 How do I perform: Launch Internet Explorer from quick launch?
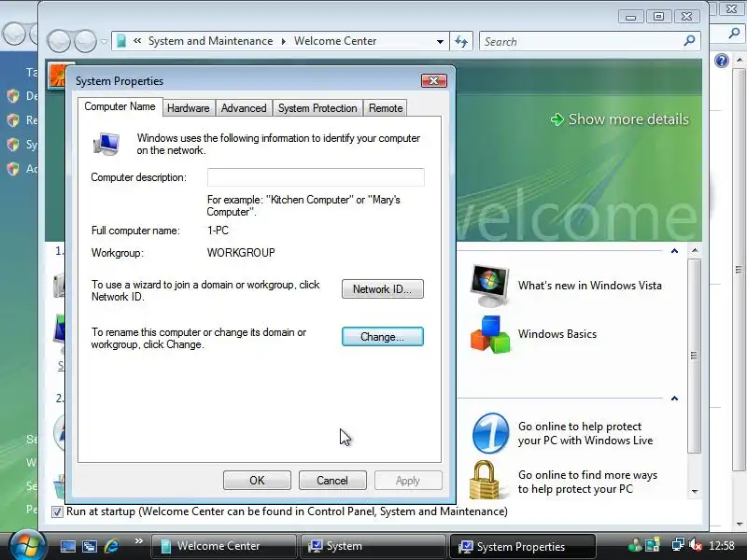tap(111, 546)
